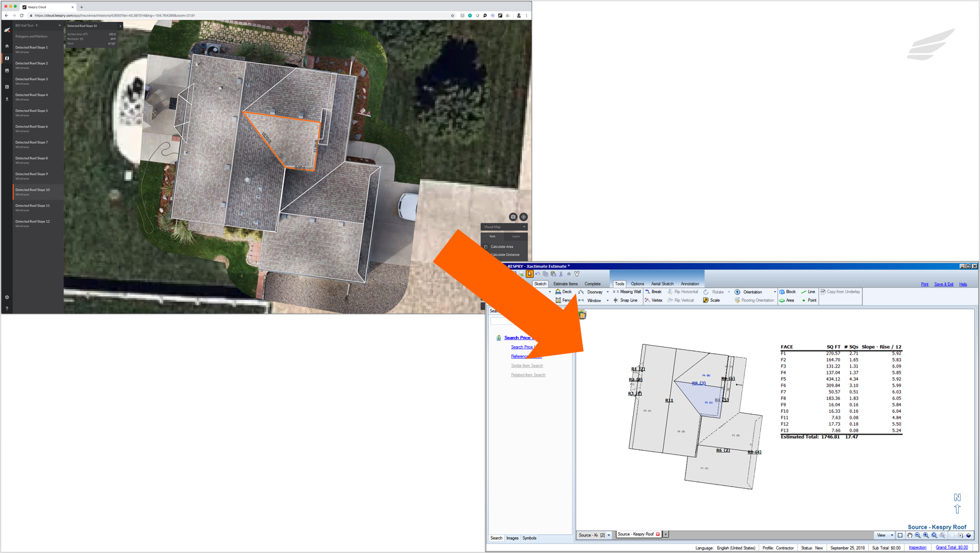Enable the Calculate Area checkbox
Image resolution: width=980 pixels, height=553 pixels.
[x=486, y=247]
